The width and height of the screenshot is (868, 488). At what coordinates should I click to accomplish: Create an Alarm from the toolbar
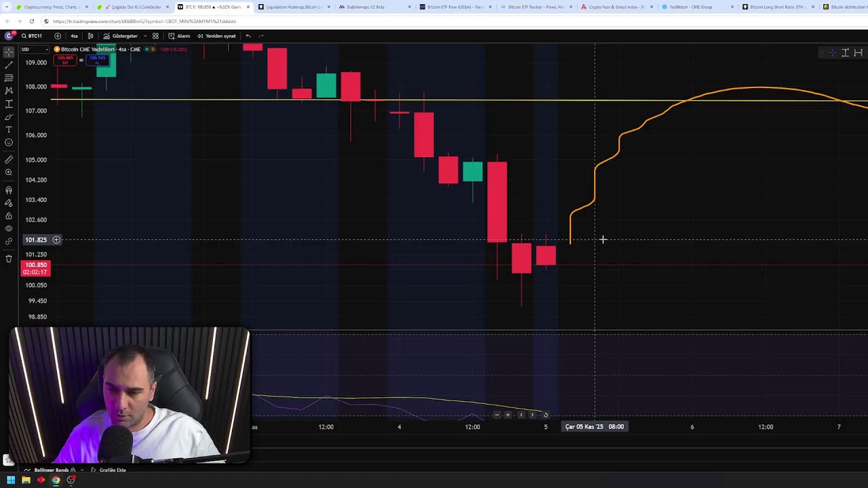(179, 36)
